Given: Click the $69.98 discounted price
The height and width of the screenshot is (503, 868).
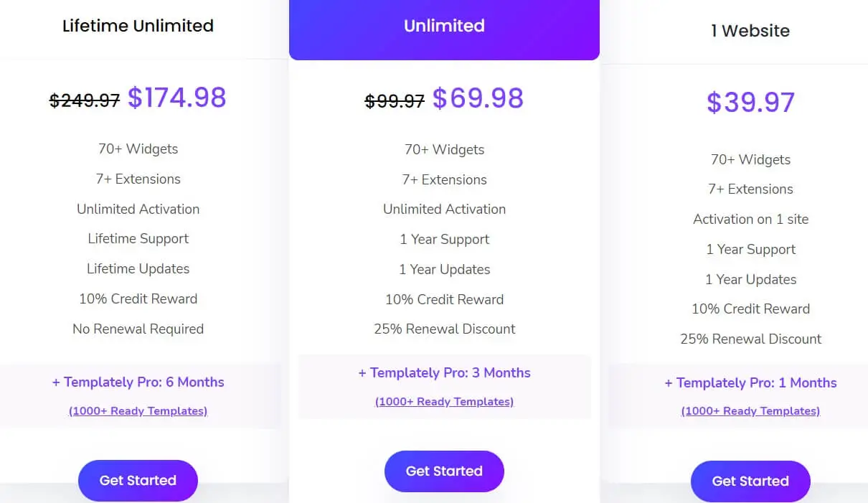Looking at the screenshot, I should click(x=478, y=98).
